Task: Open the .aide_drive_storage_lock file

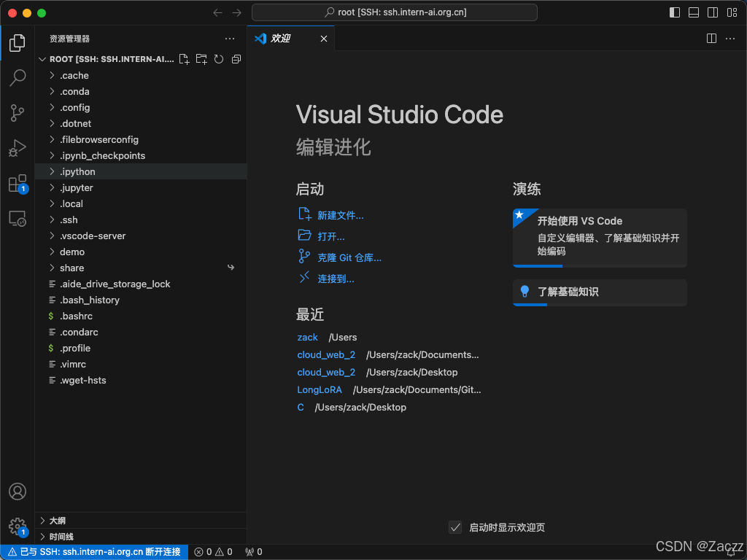Action: pos(141,284)
